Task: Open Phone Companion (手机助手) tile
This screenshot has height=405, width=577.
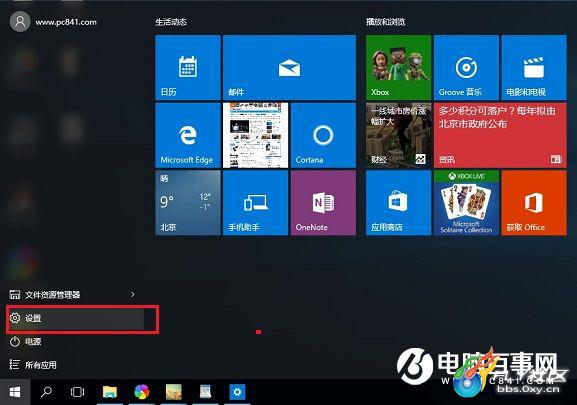Action: [x=255, y=203]
